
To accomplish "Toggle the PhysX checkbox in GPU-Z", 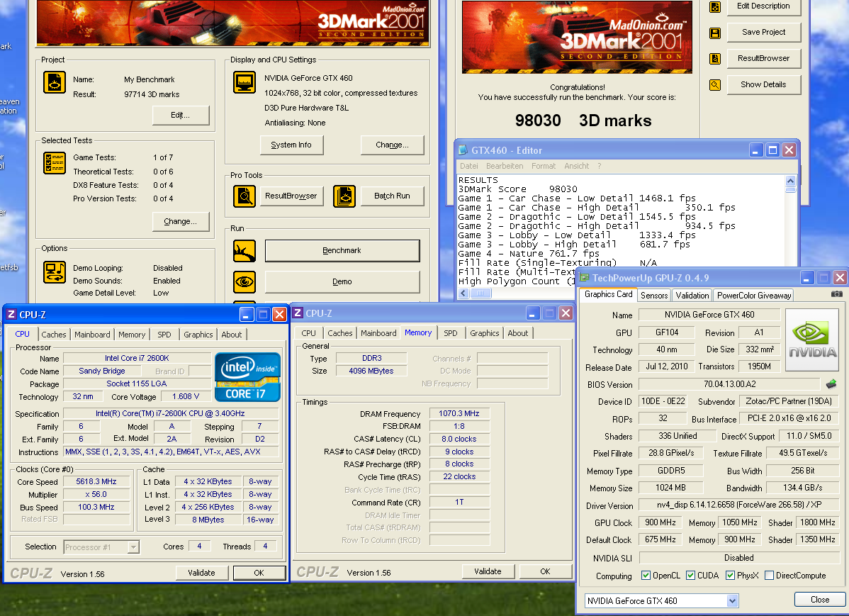I will click(x=731, y=576).
